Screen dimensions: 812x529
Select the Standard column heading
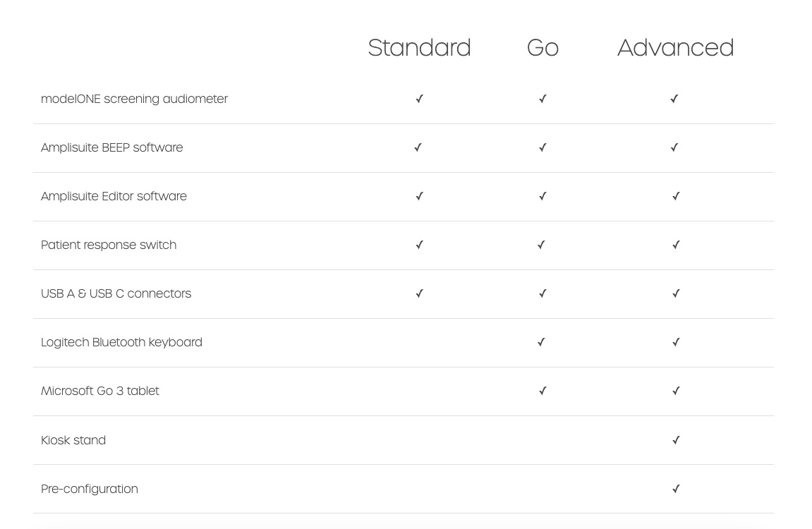point(419,48)
